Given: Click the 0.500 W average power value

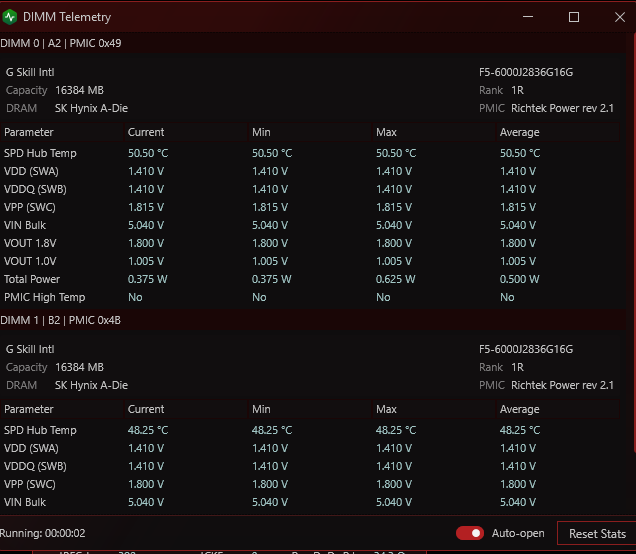Looking at the screenshot, I should pyautogui.click(x=520, y=279).
